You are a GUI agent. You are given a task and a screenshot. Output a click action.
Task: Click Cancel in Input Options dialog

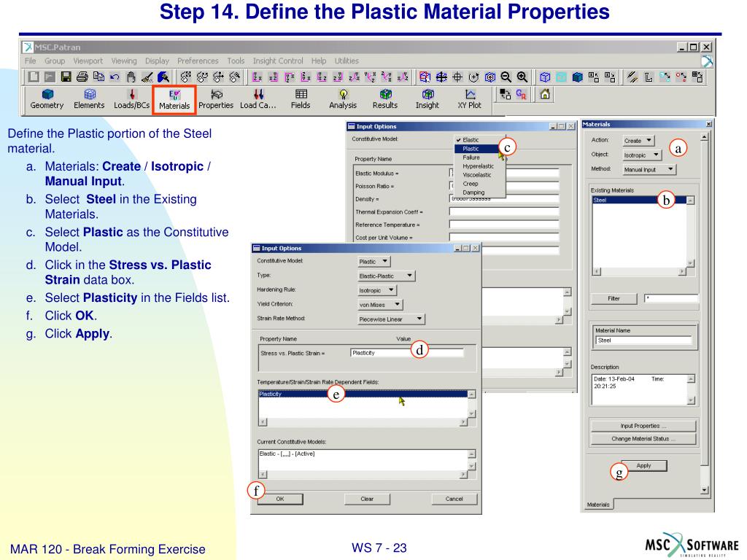point(454,499)
